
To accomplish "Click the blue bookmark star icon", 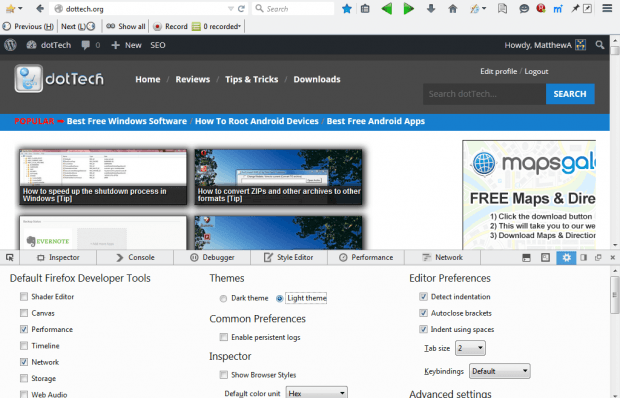I will 347,9.
